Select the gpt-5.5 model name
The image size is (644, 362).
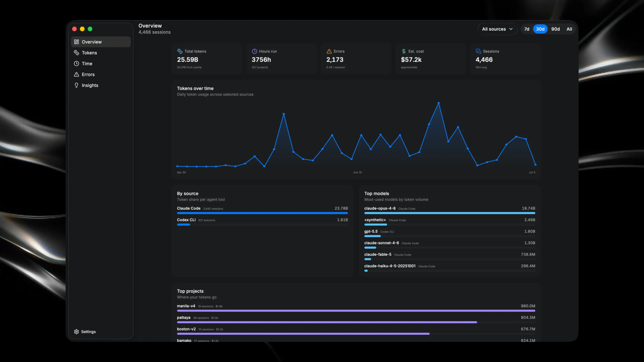(371, 231)
